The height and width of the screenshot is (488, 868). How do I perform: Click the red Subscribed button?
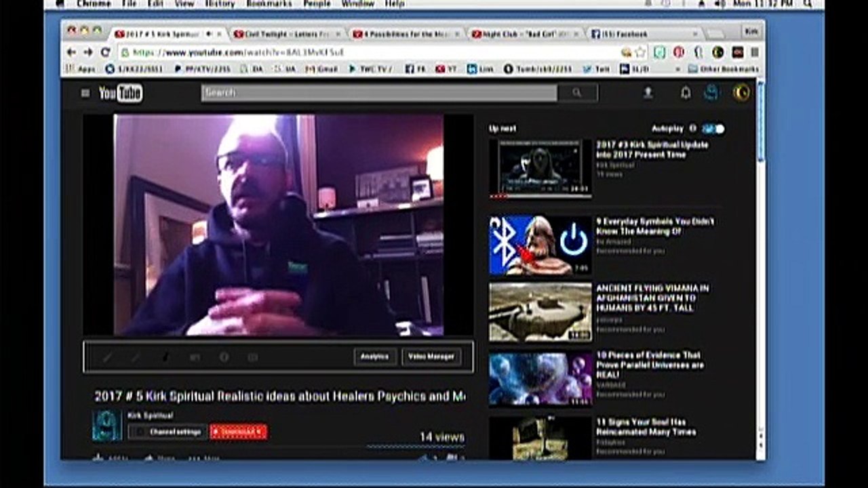tap(238, 432)
